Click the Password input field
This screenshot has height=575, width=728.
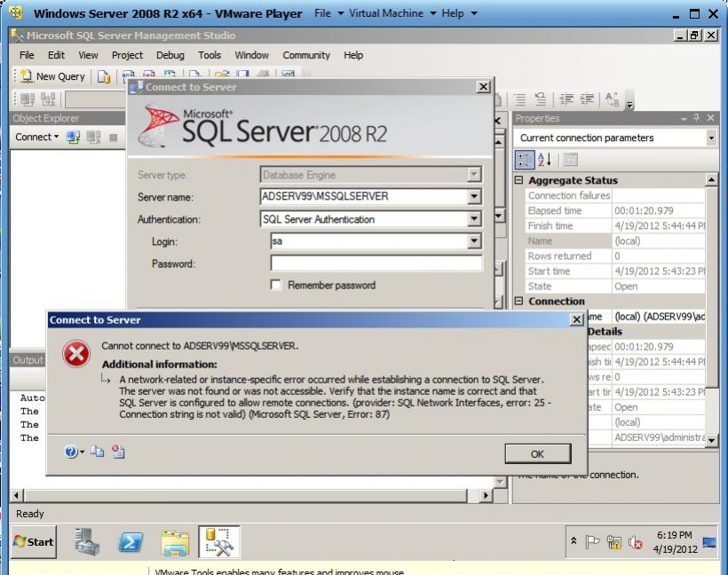tap(376, 264)
